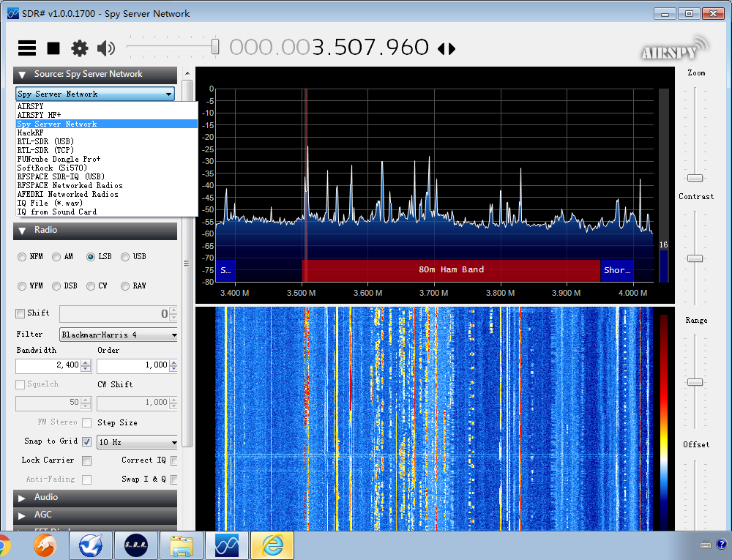Select AM demodulation mode
732x560 pixels.
click(56, 257)
